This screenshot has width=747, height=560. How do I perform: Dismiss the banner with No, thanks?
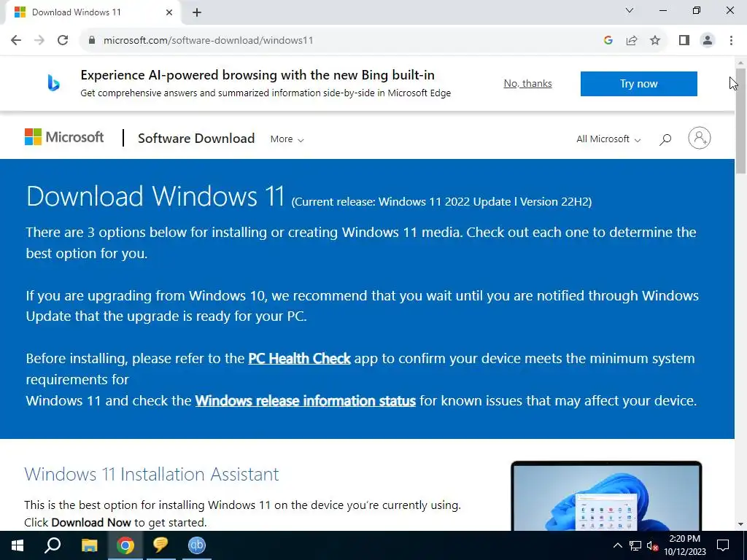527,83
